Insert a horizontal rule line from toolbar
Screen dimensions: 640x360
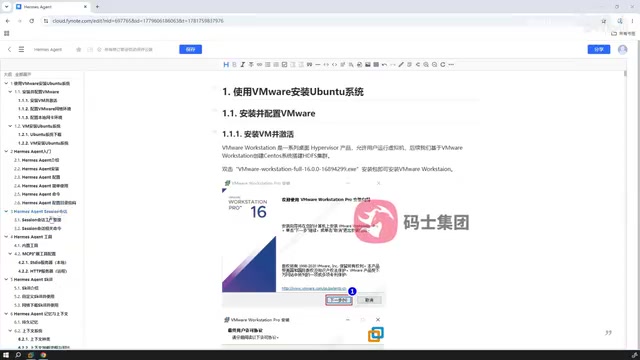(x=318, y=64)
